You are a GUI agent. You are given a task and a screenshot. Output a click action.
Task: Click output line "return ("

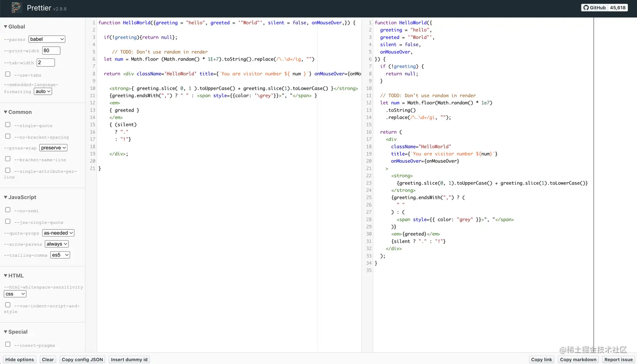(391, 132)
